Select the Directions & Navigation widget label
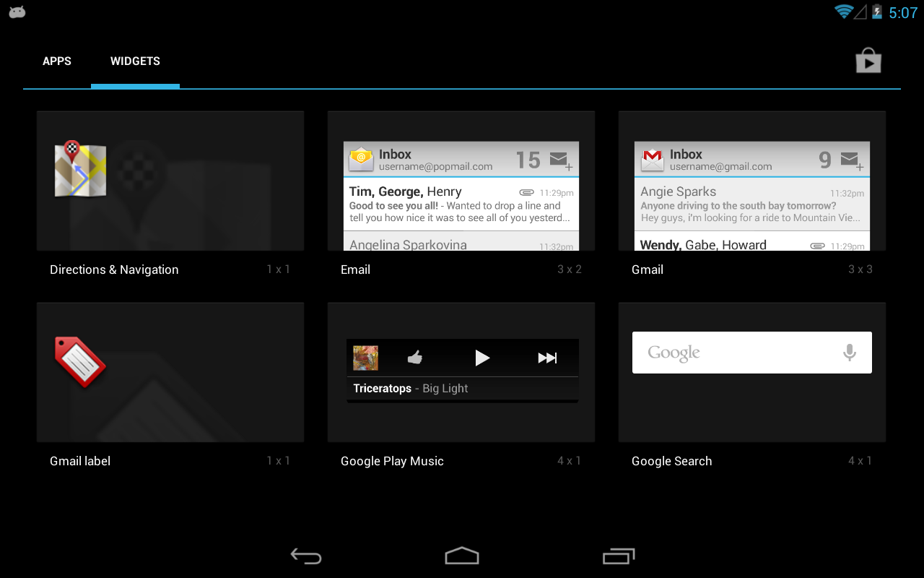Viewport: 924px width, 578px height. click(x=114, y=269)
